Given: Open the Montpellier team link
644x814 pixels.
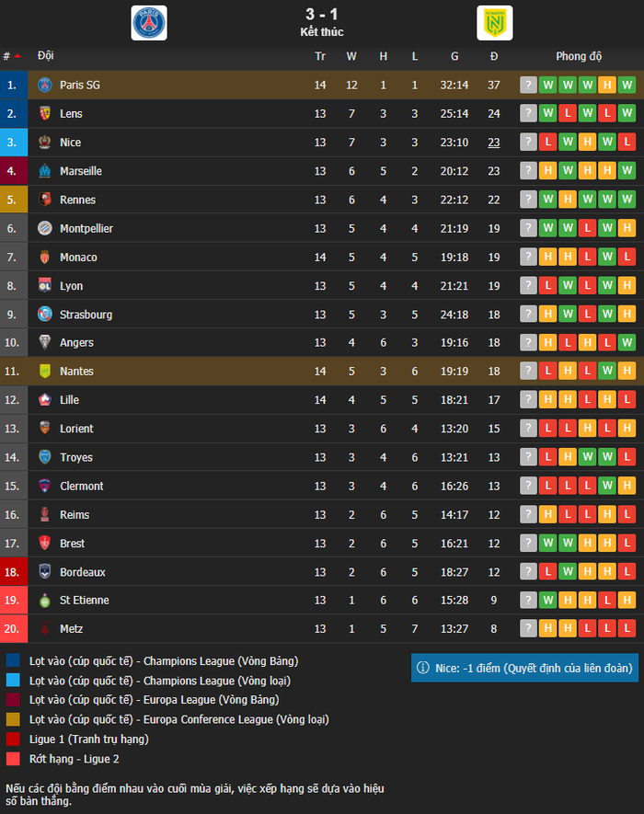Looking at the screenshot, I should click(86, 228).
